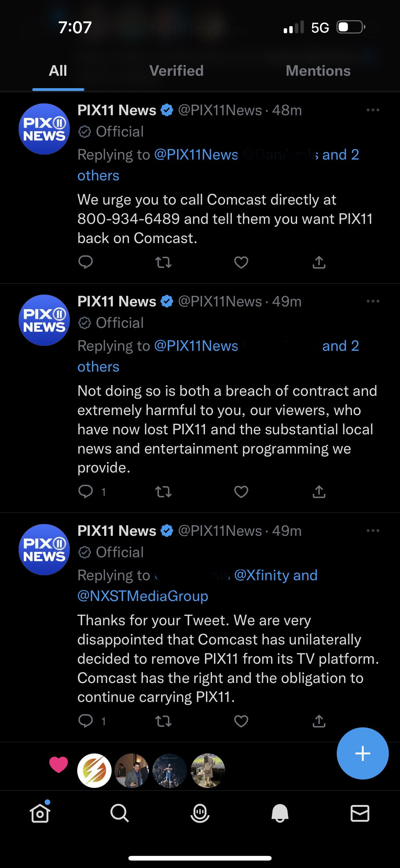
Task: Retweet the 48m Comcast phone number tweet
Action: pos(163,262)
